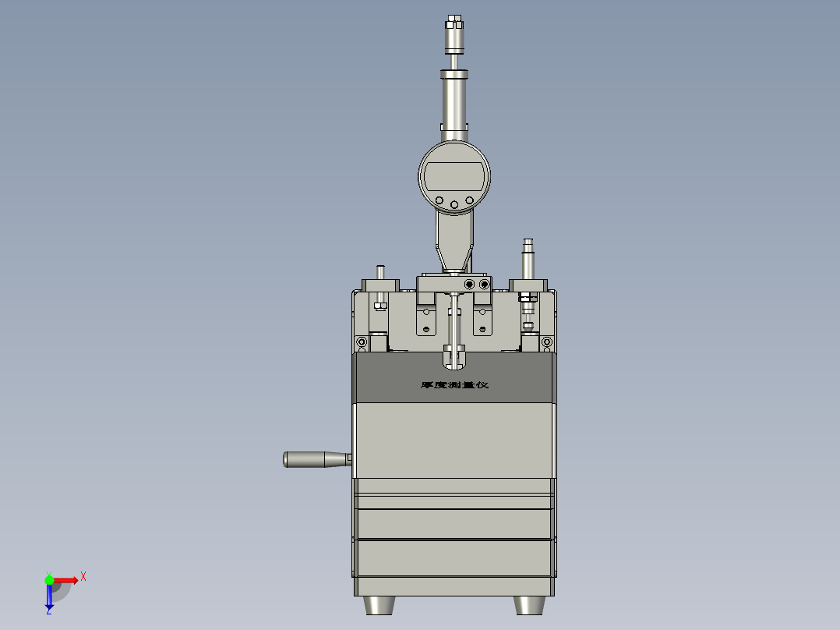Select the right corner round screw
840x630 pixels.
547,342
